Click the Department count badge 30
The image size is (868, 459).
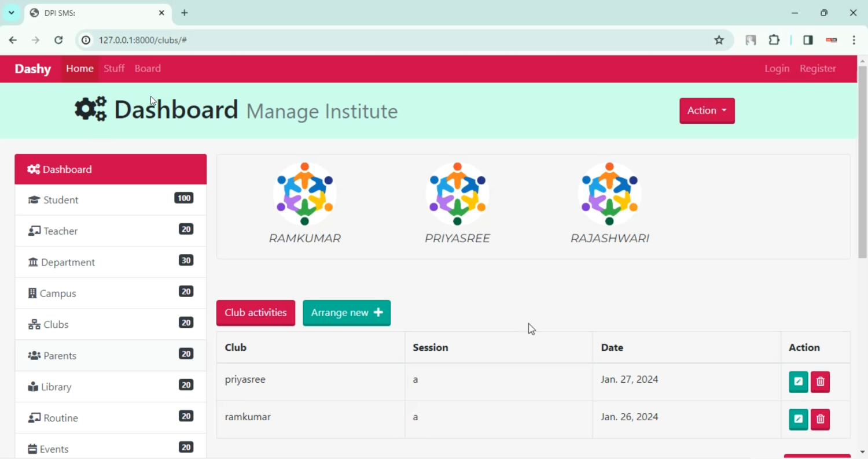(x=186, y=261)
